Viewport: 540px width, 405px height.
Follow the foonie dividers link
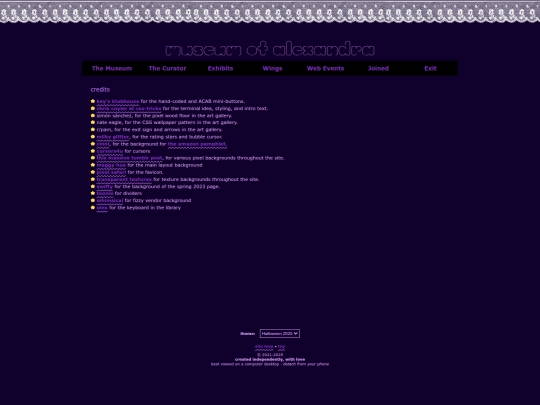point(105,193)
